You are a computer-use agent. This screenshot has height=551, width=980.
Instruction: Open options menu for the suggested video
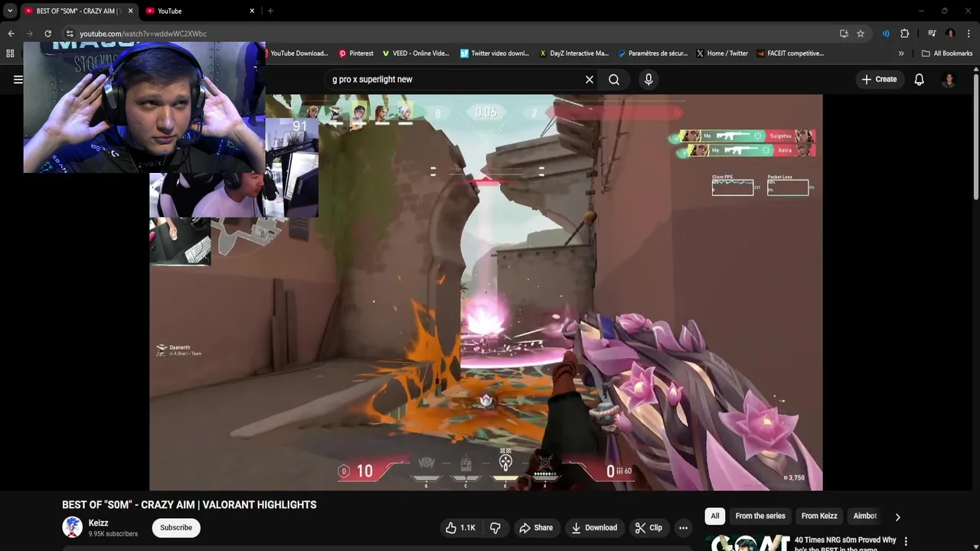(x=906, y=542)
